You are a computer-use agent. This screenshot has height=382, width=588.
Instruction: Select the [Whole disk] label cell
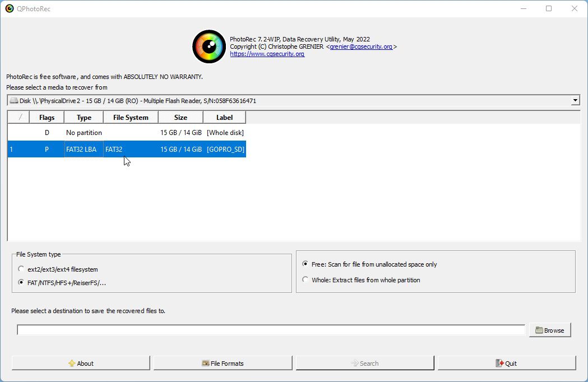225,132
